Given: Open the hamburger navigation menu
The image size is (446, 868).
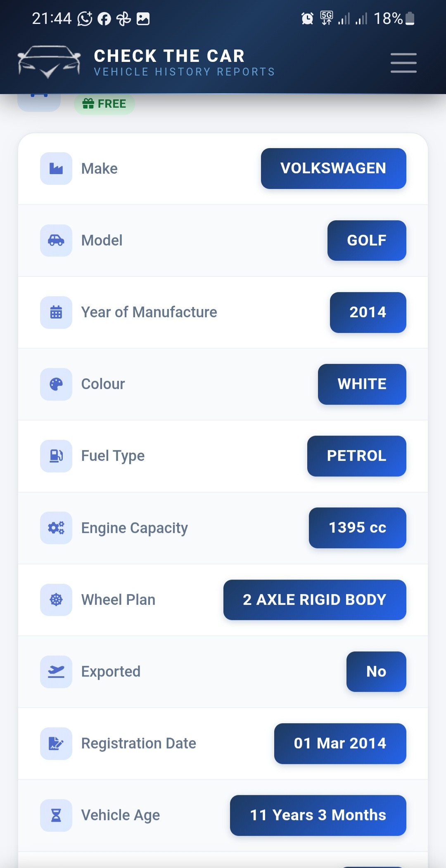Looking at the screenshot, I should click(403, 63).
